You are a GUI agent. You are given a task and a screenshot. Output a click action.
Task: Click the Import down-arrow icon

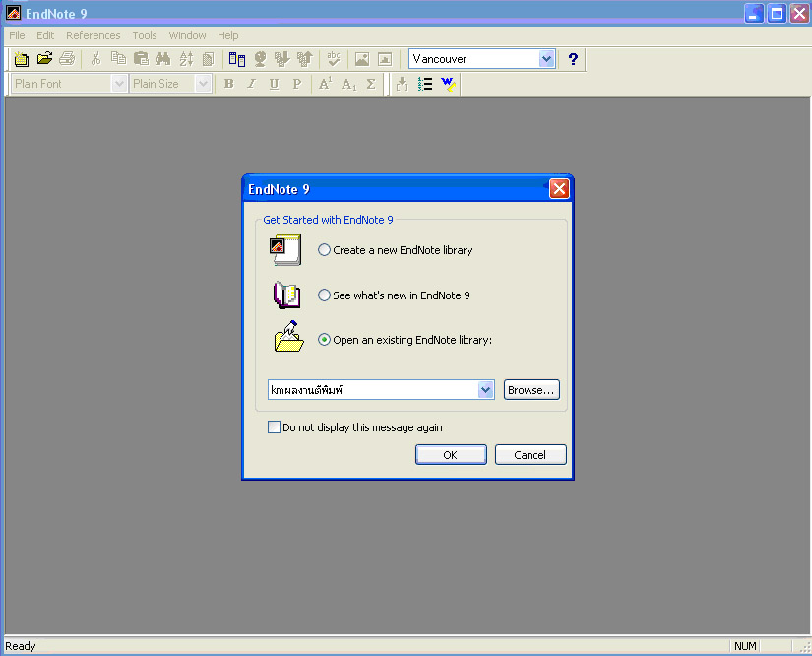point(282,59)
